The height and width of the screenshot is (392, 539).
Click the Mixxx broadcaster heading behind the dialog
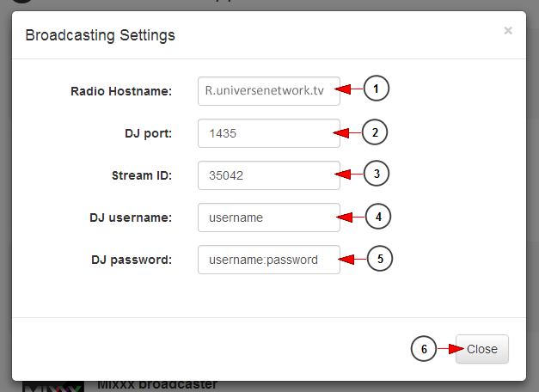click(x=157, y=384)
